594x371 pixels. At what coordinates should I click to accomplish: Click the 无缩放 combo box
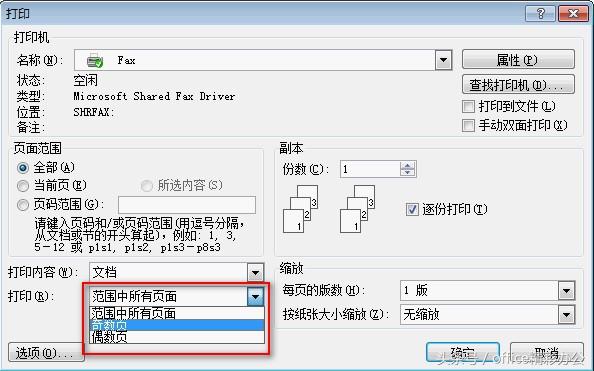click(488, 315)
